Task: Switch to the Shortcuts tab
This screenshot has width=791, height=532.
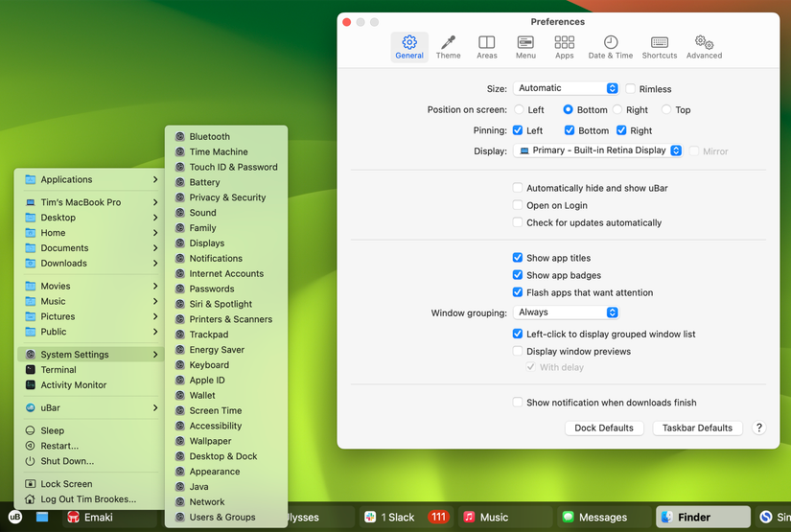Action: pos(660,47)
